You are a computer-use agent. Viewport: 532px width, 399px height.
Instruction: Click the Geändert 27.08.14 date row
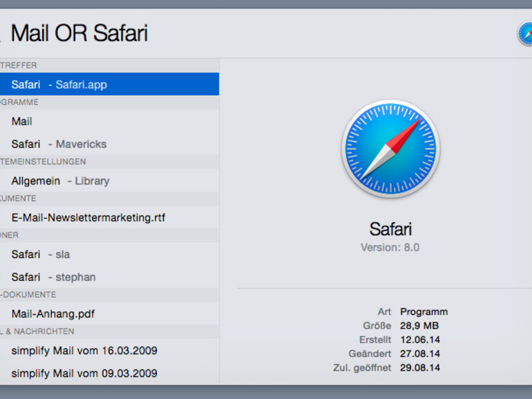tap(409, 353)
